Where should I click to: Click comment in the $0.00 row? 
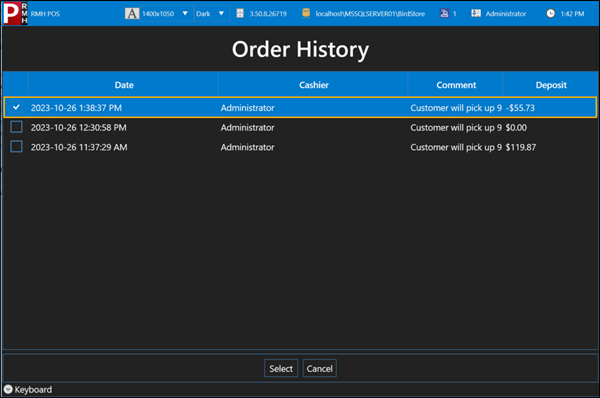pos(456,127)
